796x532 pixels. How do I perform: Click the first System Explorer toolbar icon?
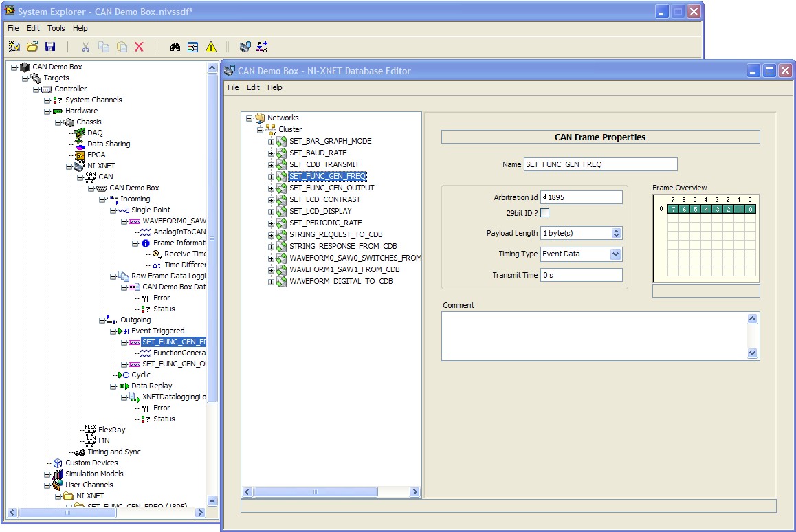pos(14,47)
